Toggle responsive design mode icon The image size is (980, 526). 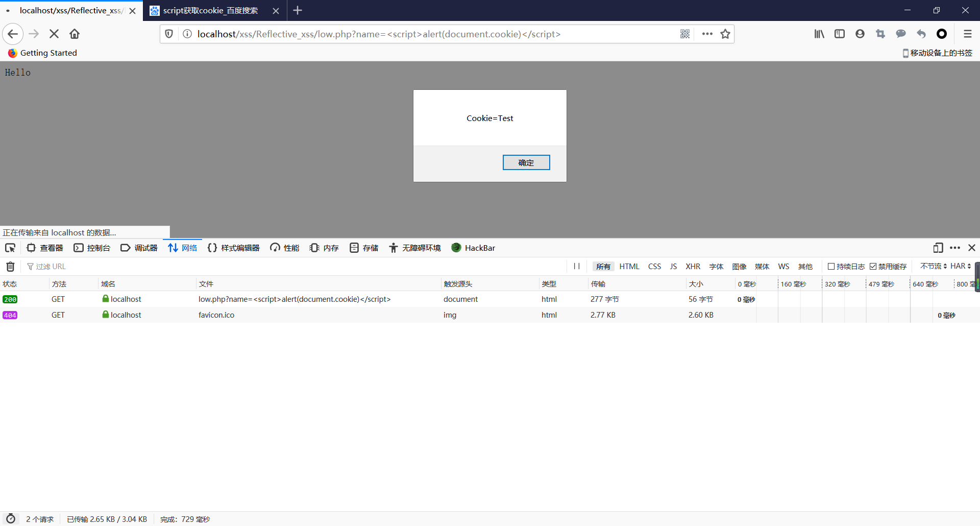coord(938,248)
